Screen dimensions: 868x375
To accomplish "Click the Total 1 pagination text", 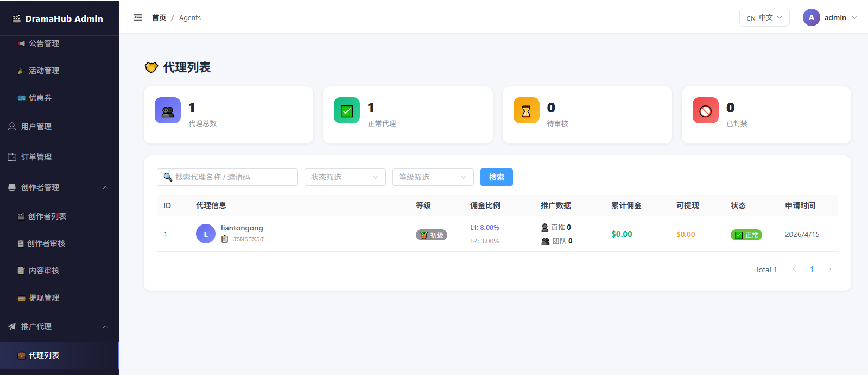I will coord(766,270).
